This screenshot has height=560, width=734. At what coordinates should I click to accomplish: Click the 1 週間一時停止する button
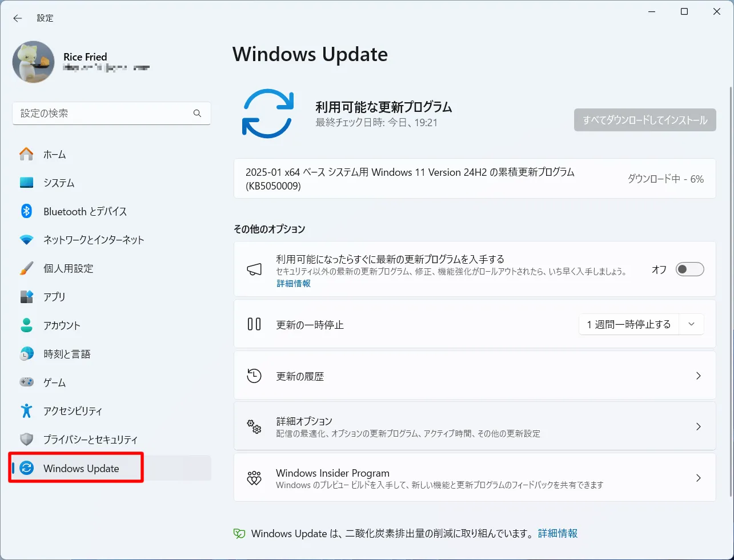tap(628, 324)
